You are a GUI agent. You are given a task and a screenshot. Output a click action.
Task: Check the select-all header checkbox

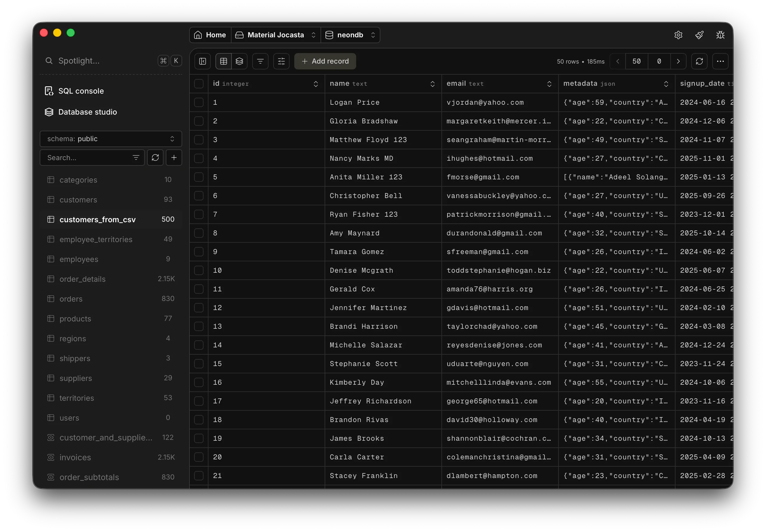[x=199, y=84]
